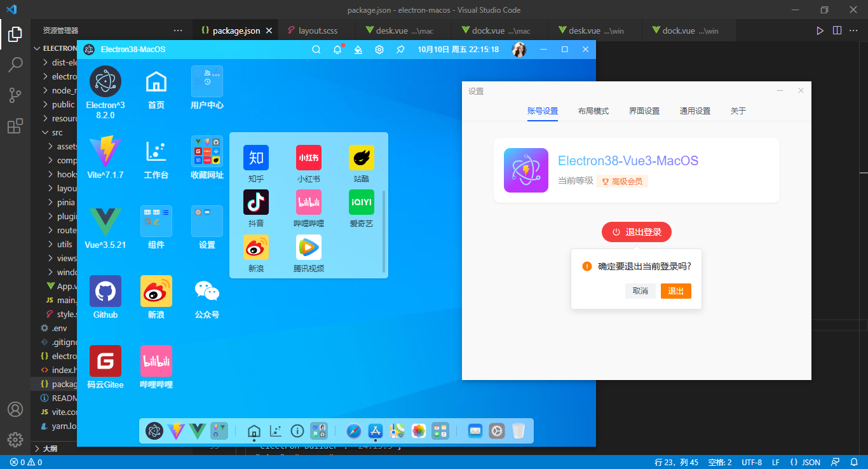Open the JSON language mode selector
Viewport: 868px width, 469px height.
(805, 462)
